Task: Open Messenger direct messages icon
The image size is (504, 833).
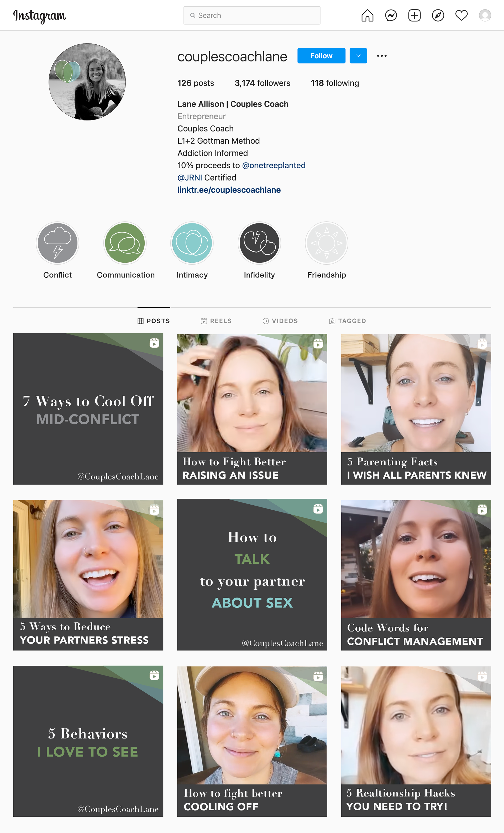Action: point(391,15)
